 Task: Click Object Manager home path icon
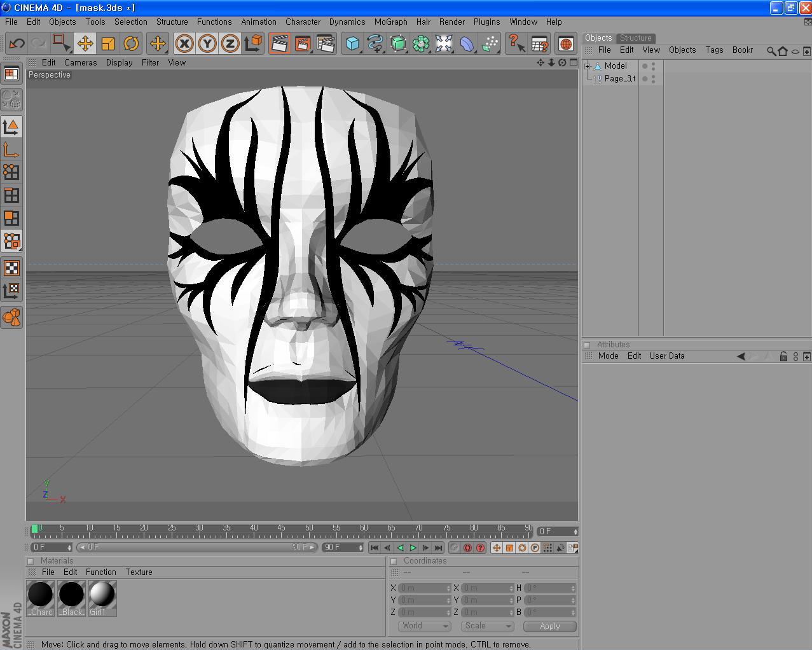(783, 51)
